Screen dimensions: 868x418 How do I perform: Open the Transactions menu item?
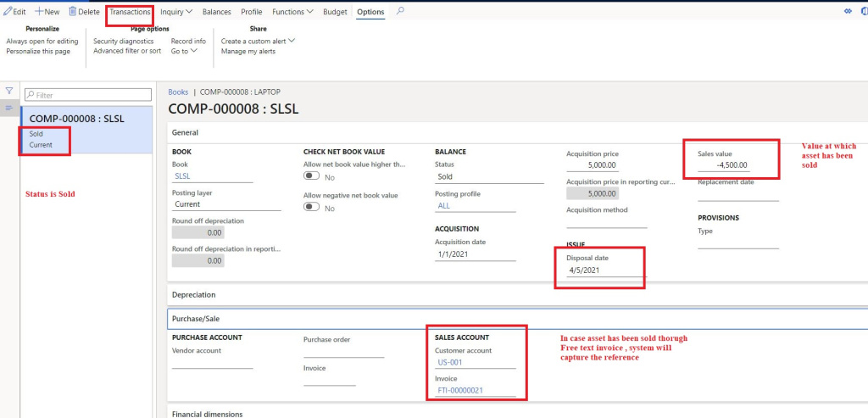[x=130, y=12]
